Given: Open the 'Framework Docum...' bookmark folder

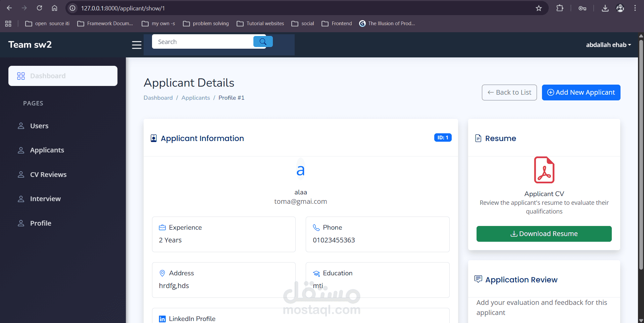Looking at the screenshot, I should click(x=105, y=24).
